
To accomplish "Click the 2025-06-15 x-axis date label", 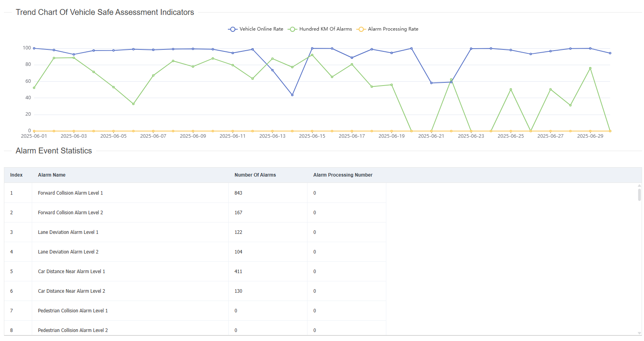I will [312, 136].
